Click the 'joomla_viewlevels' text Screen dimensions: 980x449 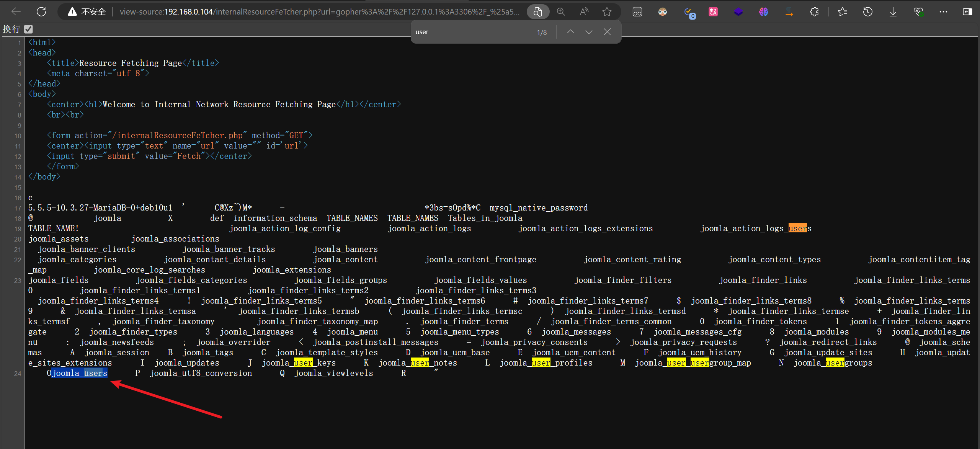pyautogui.click(x=333, y=373)
